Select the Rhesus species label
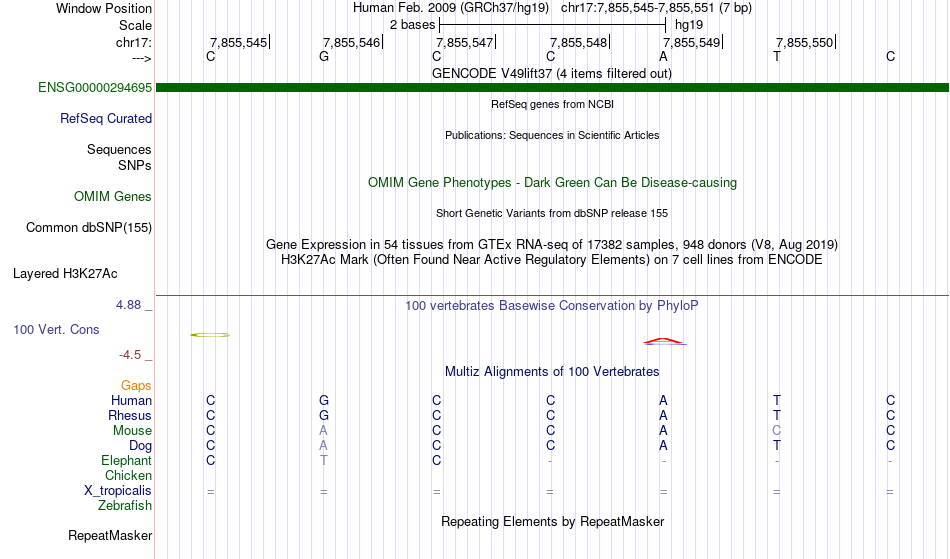 coord(130,415)
